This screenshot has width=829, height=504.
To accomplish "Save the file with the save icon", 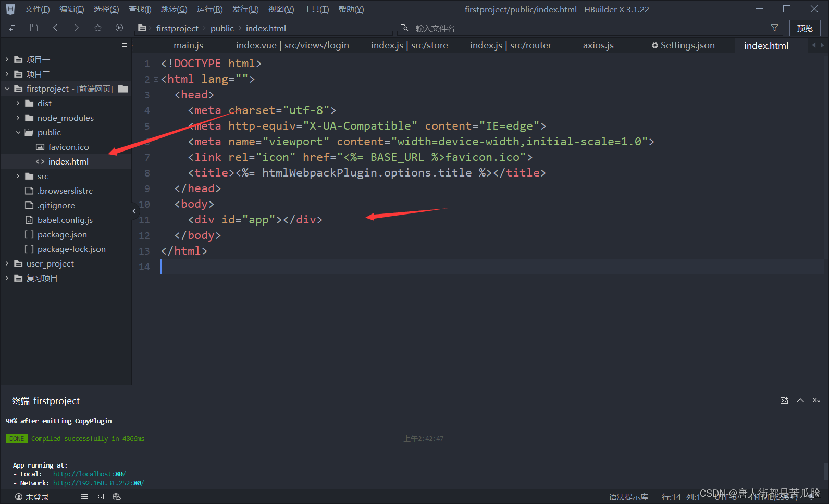I will pyautogui.click(x=34, y=28).
